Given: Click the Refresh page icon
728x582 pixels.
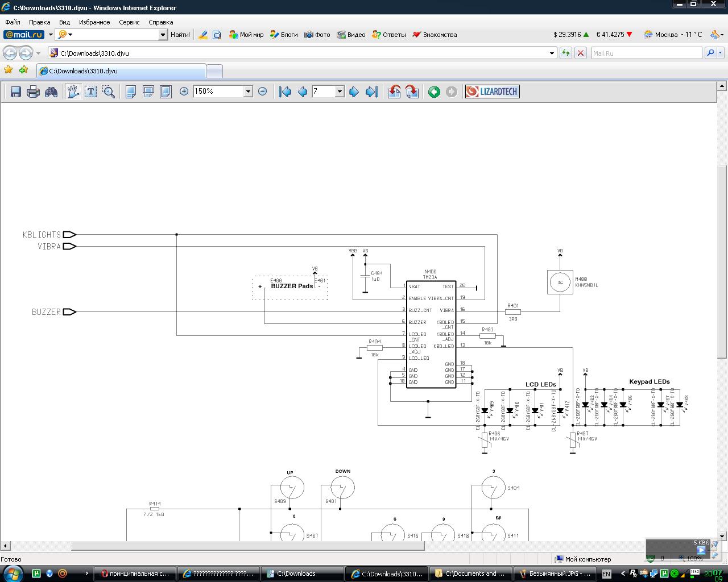Looking at the screenshot, I should (x=566, y=53).
